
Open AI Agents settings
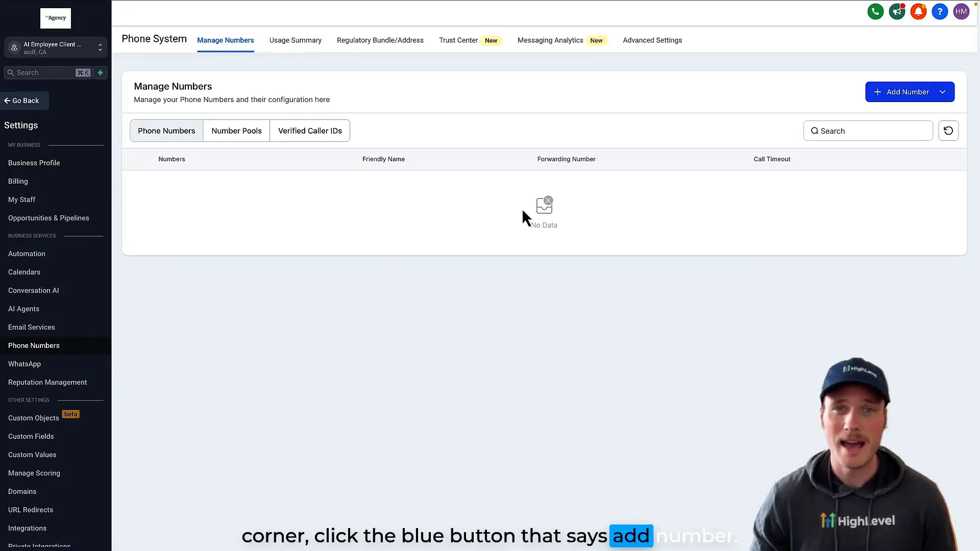point(23,309)
